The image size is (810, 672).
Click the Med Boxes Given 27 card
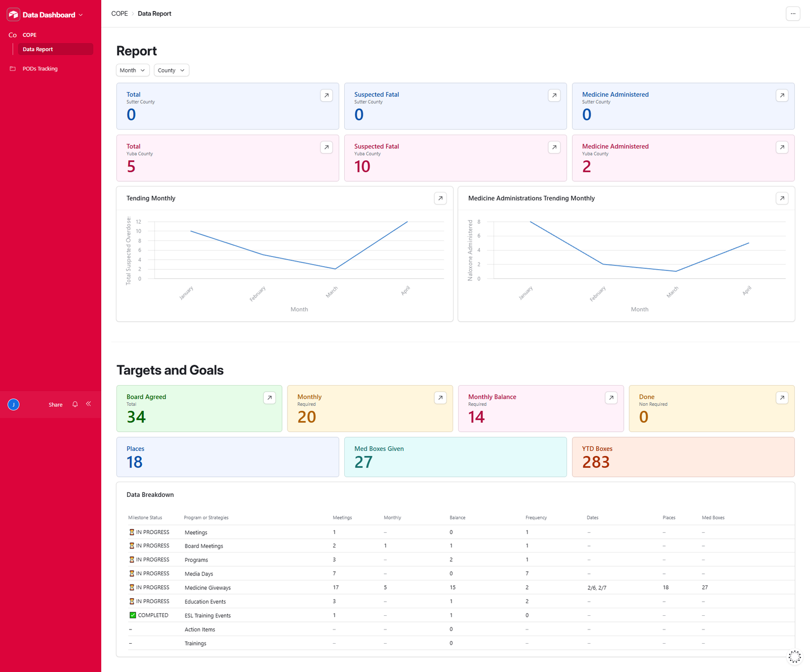point(456,457)
